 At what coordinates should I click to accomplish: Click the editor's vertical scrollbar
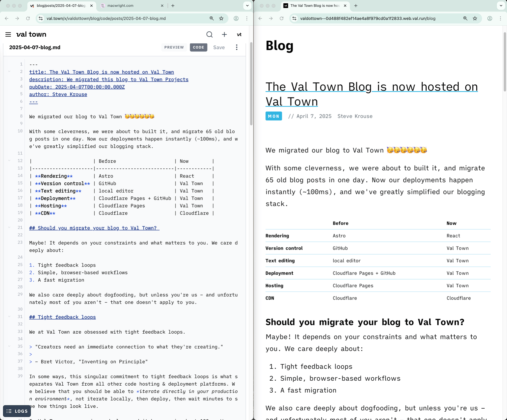click(251, 83)
